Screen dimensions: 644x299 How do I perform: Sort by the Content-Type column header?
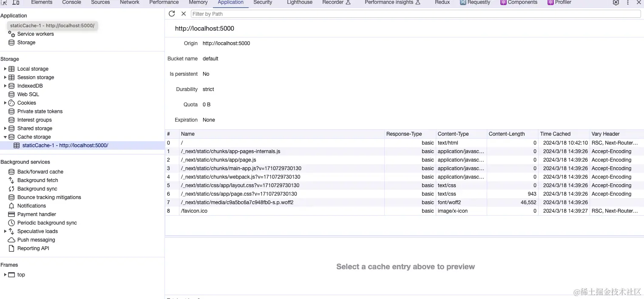point(461,134)
